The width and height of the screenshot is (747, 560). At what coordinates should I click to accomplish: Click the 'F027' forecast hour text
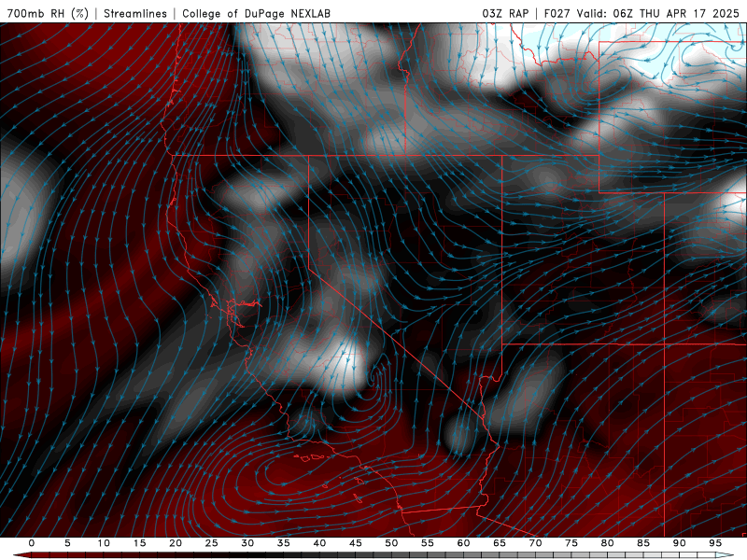point(557,13)
